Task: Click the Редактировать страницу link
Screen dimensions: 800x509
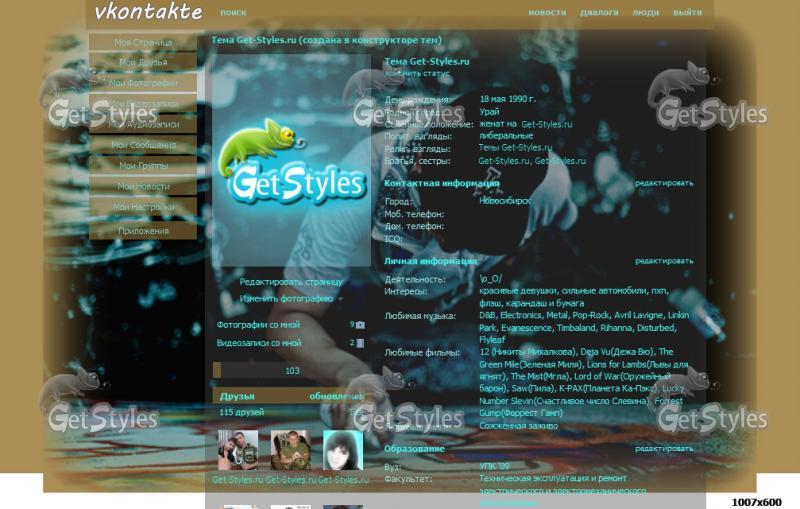Action: pyautogui.click(x=291, y=282)
